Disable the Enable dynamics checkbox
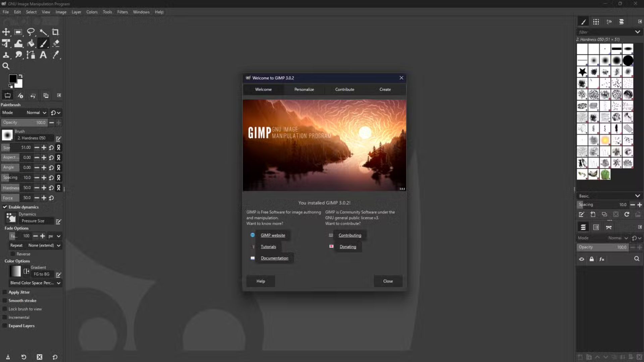The height and width of the screenshot is (362, 644). tap(5, 207)
